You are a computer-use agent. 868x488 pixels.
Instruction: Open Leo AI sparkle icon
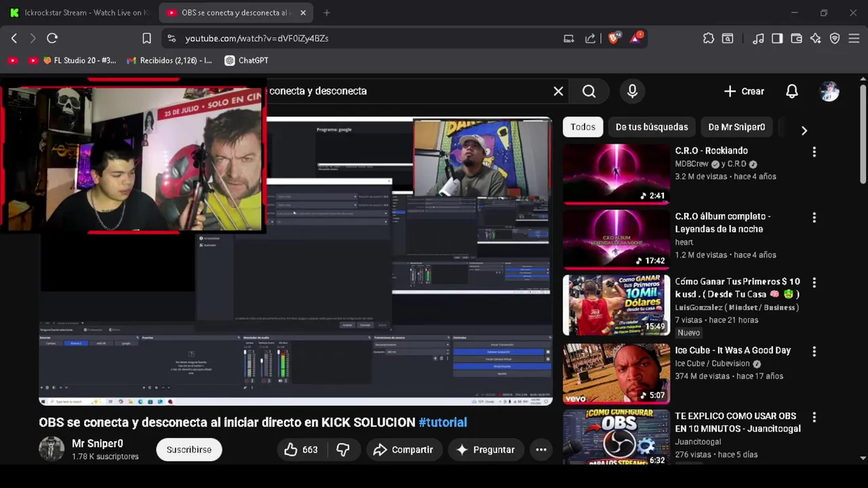click(x=816, y=39)
